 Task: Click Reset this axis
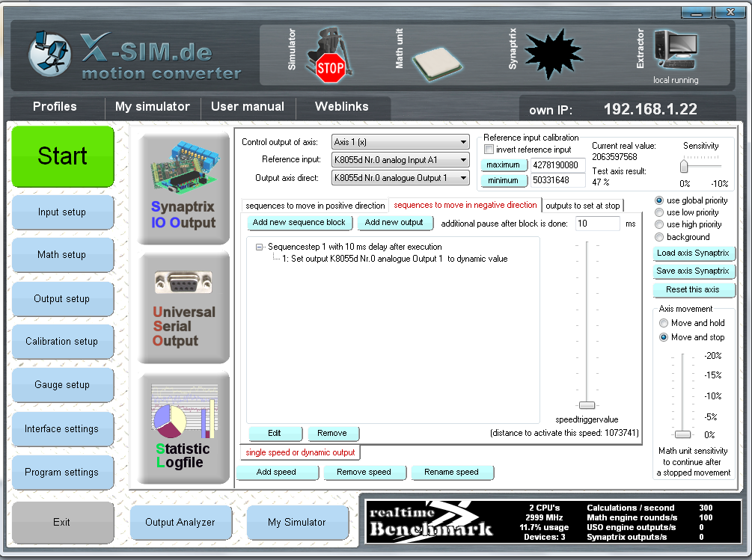click(x=693, y=289)
